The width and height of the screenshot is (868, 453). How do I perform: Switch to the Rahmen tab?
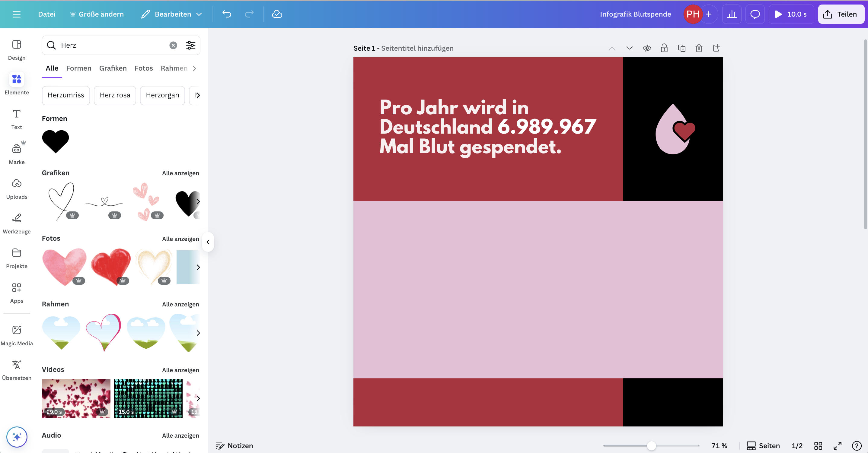click(x=174, y=68)
